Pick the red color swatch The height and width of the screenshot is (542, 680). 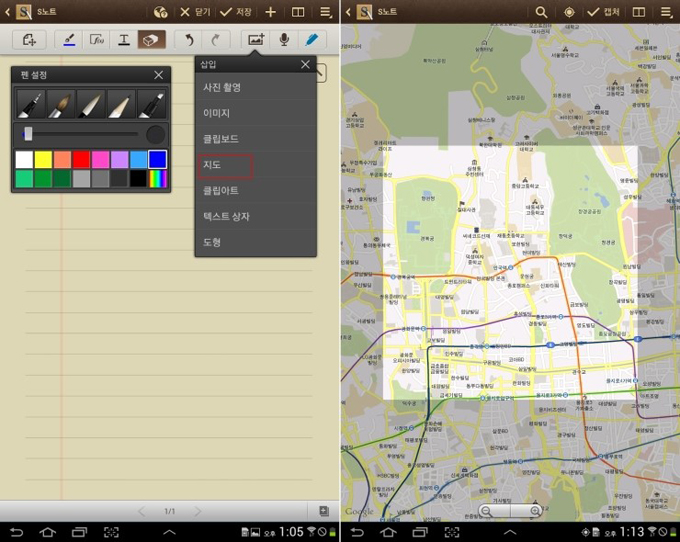click(81, 160)
